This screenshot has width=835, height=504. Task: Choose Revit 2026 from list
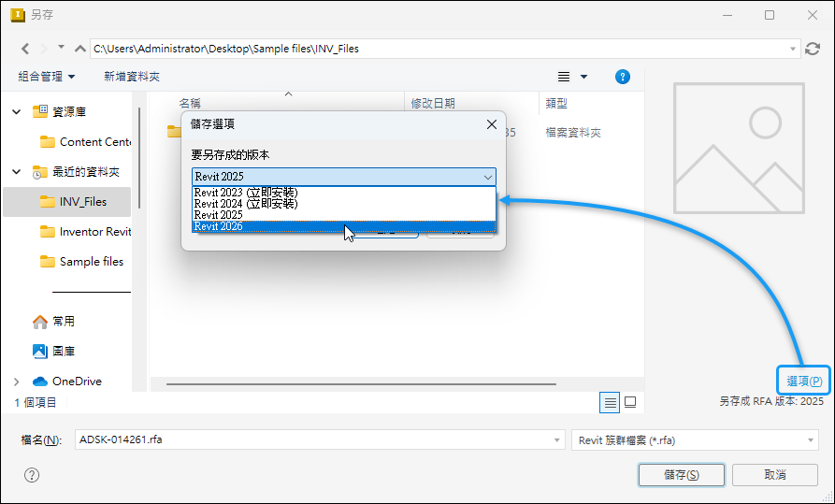343,226
